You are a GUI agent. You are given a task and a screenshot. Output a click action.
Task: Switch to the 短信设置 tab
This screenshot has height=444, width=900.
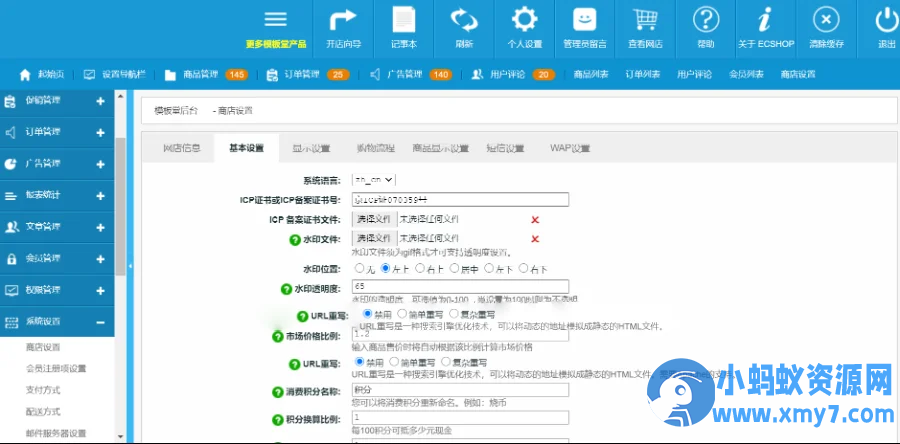point(505,149)
